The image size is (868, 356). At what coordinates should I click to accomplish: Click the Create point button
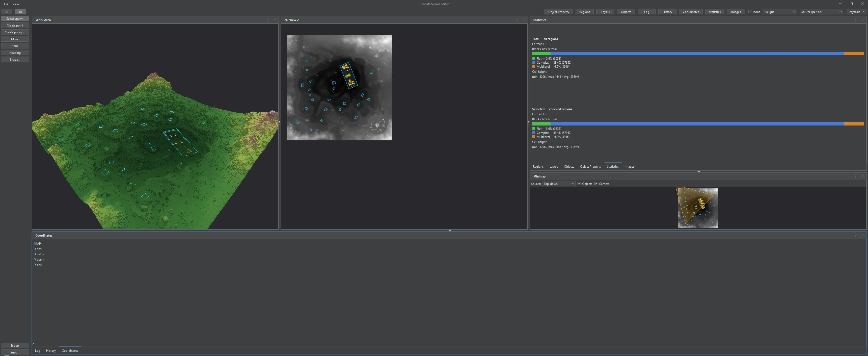tap(15, 25)
